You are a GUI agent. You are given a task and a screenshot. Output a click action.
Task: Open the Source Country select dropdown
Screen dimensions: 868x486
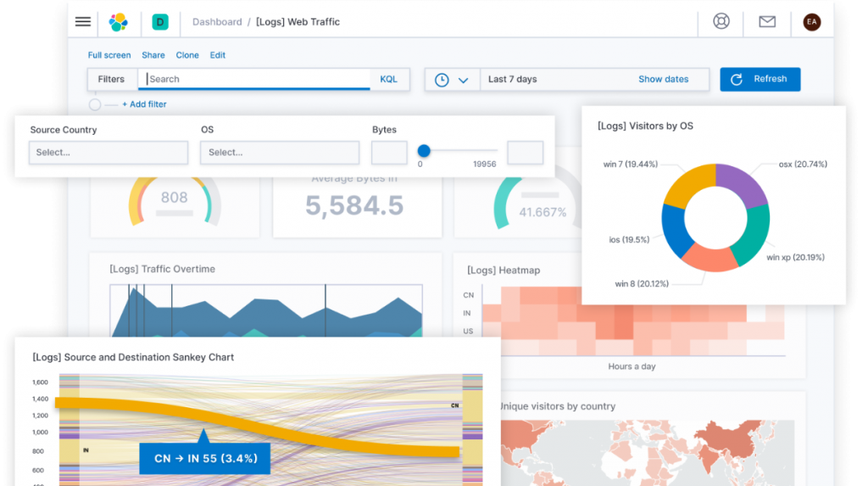pyautogui.click(x=108, y=153)
